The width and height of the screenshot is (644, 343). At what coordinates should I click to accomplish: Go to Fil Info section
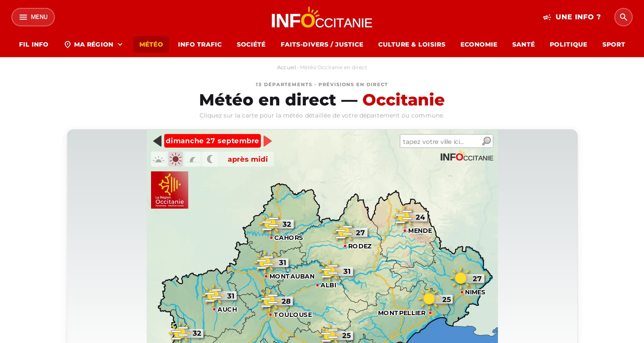point(34,45)
